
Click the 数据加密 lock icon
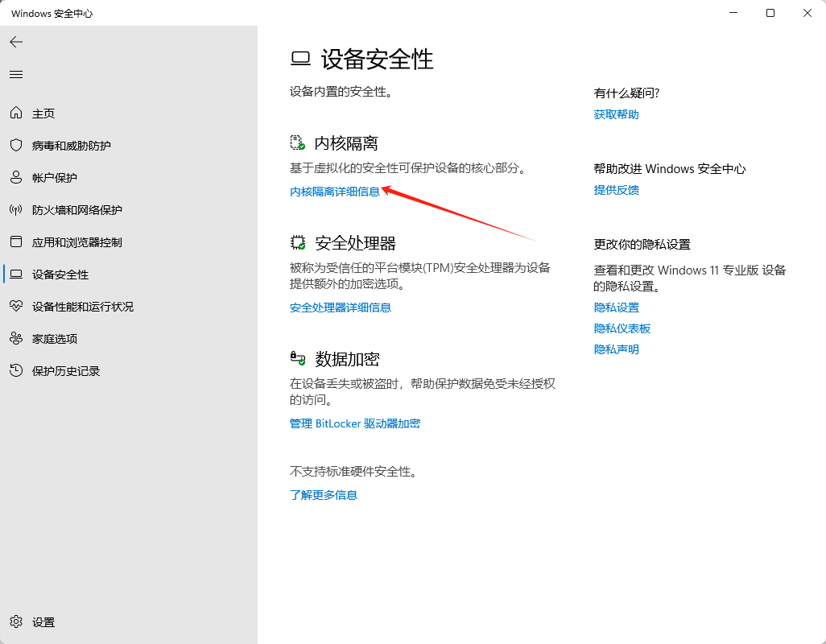click(x=298, y=358)
